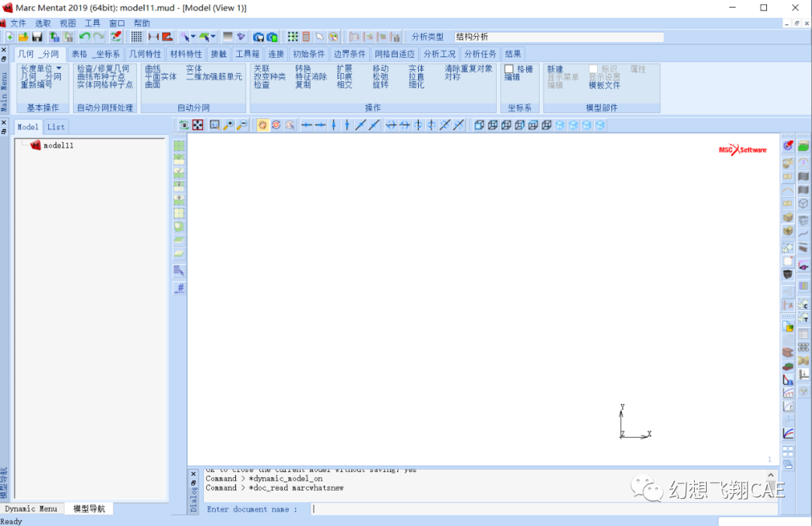Viewport: 812px width, 526px height.
Task: Switch to the 结果 tab
Action: (513, 54)
